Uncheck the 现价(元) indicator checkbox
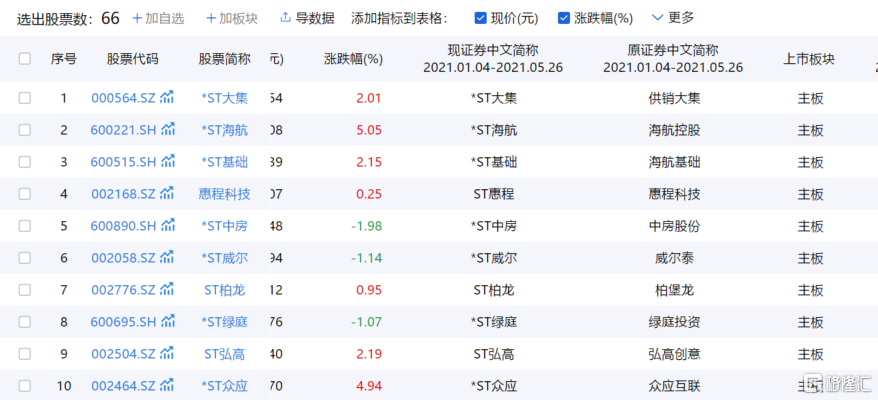This screenshot has width=878, height=400. coord(480,18)
